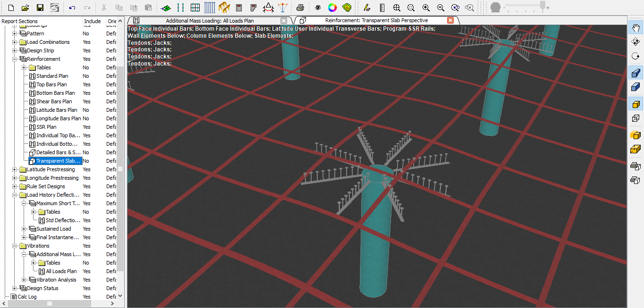
Task: Expand the Tables folder under Reinforcement
Action: click(x=24, y=67)
